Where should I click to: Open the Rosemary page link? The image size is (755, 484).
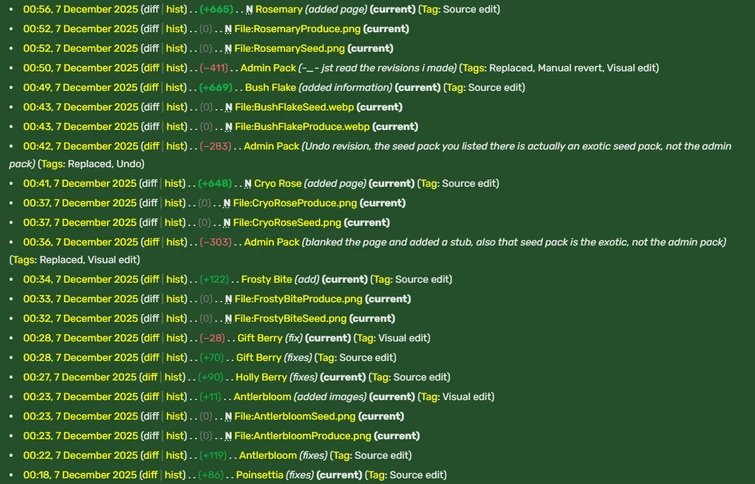279,9
